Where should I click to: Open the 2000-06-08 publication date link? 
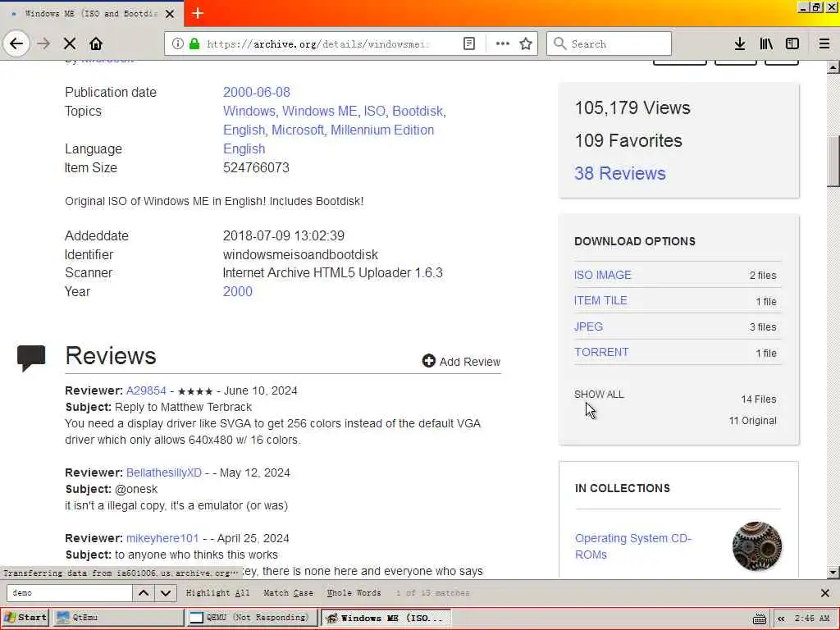pos(257,92)
